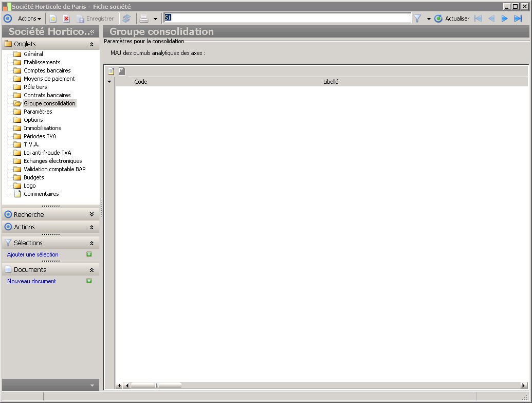
Task: Click the printer icon
Action: click(x=144, y=19)
